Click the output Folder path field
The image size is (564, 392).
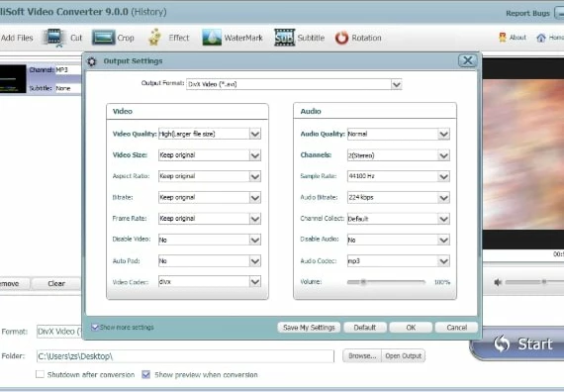[x=185, y=356]
